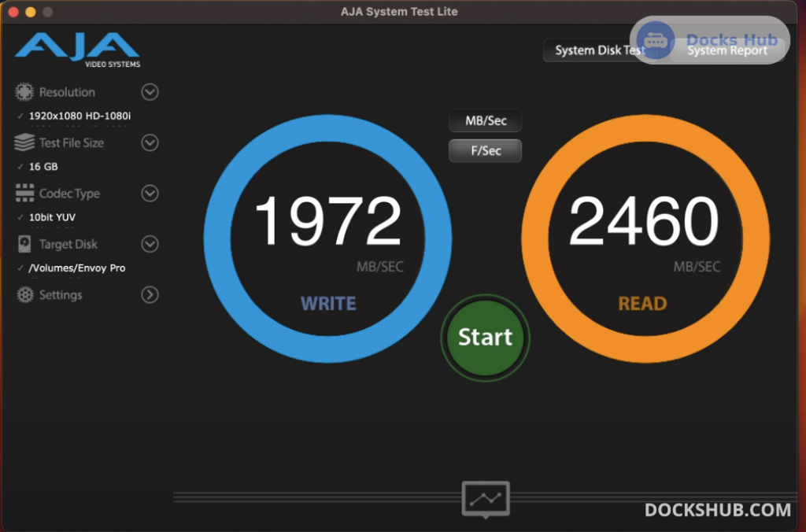Open the graph view icon at bottom

486,499
